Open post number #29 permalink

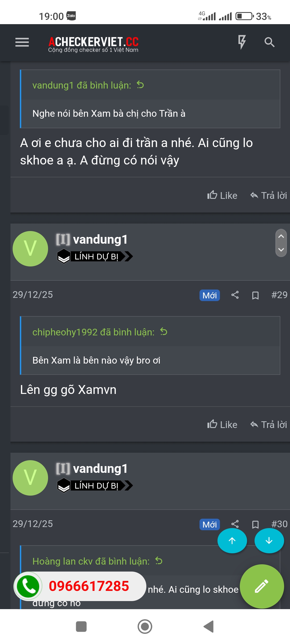coord(279,295)
